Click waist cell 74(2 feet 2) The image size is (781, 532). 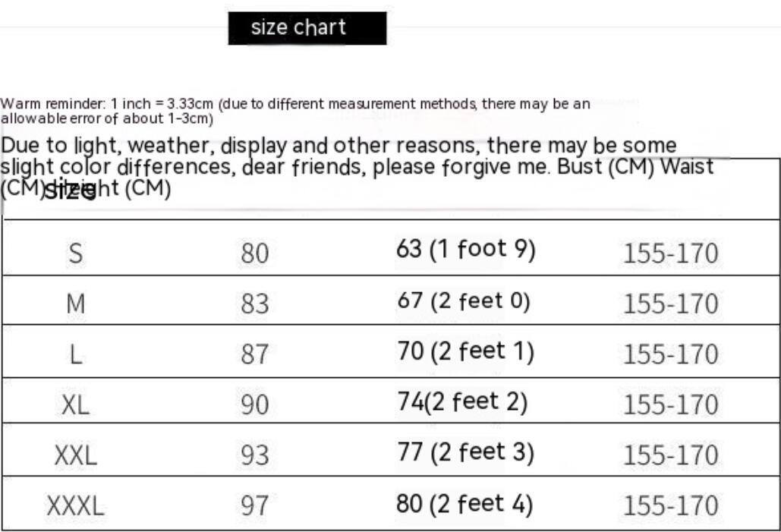(462, 401)
